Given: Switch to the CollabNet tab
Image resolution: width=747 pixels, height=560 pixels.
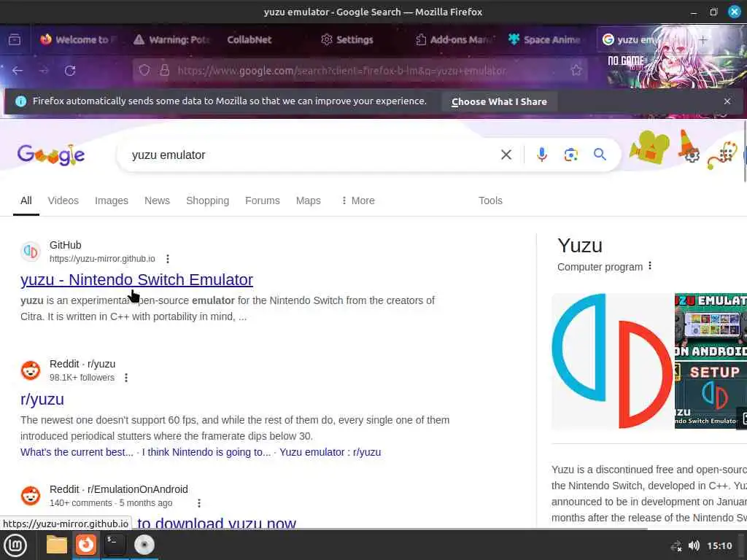Looking at the screenshot, I should pos(249,39).
